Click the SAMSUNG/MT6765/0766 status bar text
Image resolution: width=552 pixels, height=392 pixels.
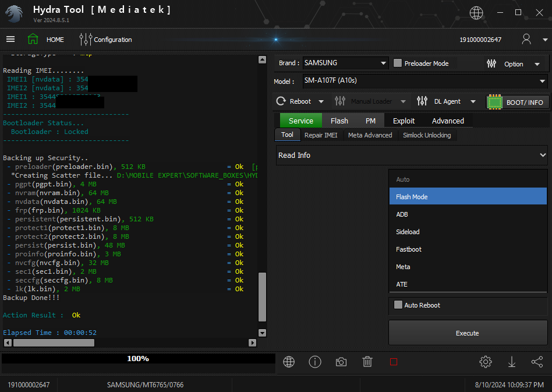click(x=145, y=384)
